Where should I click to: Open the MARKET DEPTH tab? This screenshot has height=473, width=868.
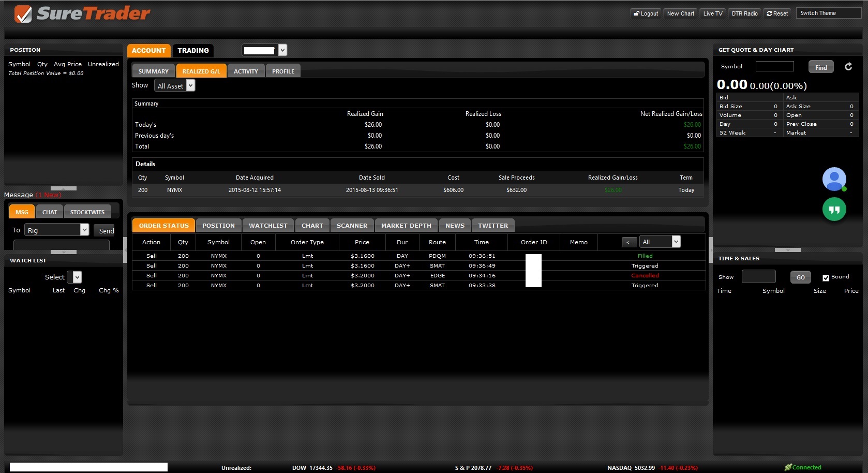pos(406,225)
